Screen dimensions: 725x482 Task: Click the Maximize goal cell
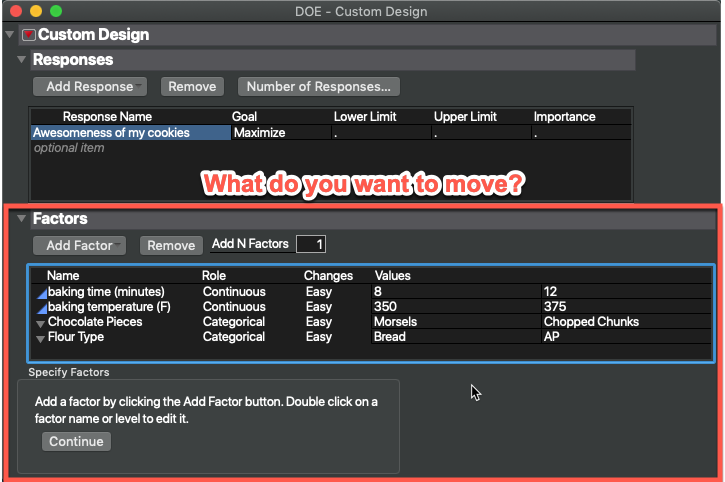click(281, 133)
